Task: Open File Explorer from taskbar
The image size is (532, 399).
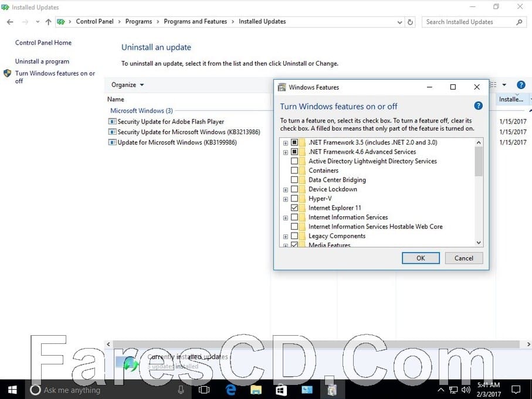Action: (256, 390)
